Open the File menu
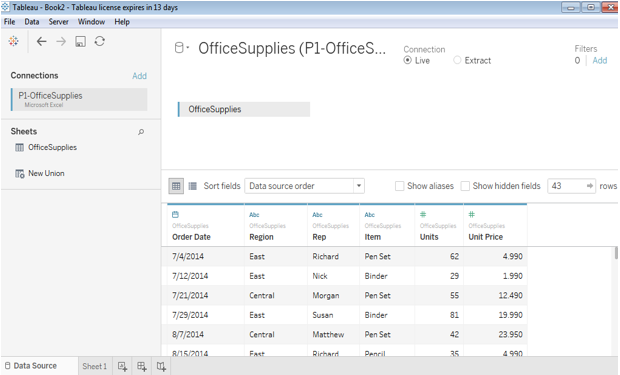620x375 pixels. (x=9, y=22)
